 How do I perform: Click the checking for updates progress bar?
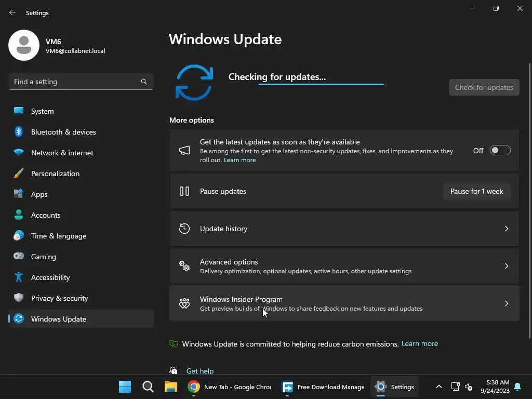(321, 84)
